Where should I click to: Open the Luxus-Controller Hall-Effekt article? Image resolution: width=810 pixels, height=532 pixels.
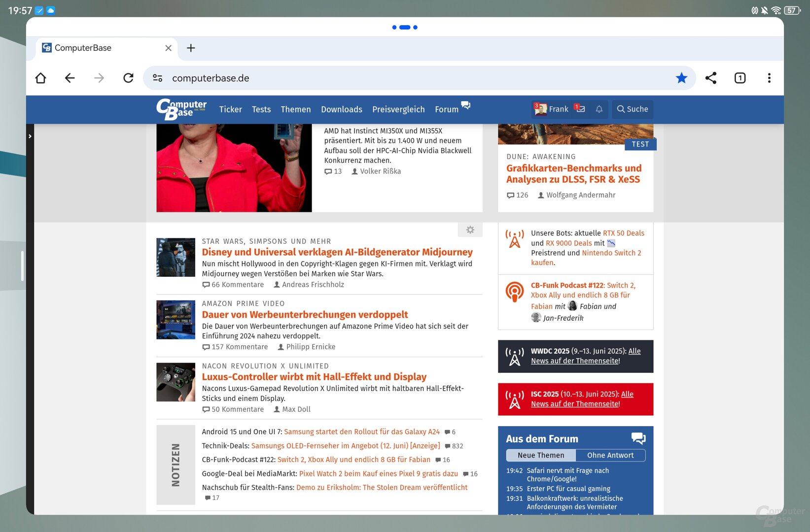pos(314,377)
